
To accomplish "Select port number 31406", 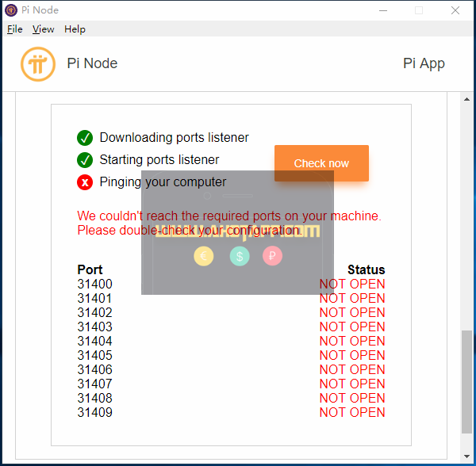I will click(x=94, y=369).
